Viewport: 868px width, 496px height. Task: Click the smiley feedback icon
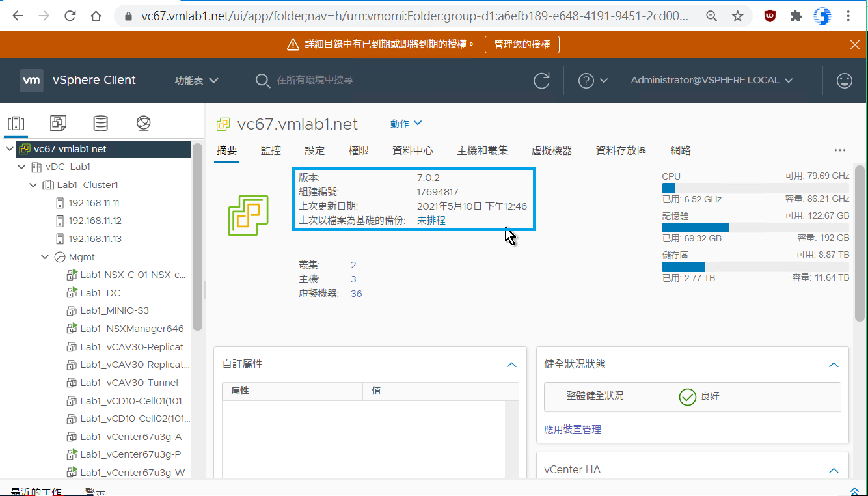(x=845, y=81)
